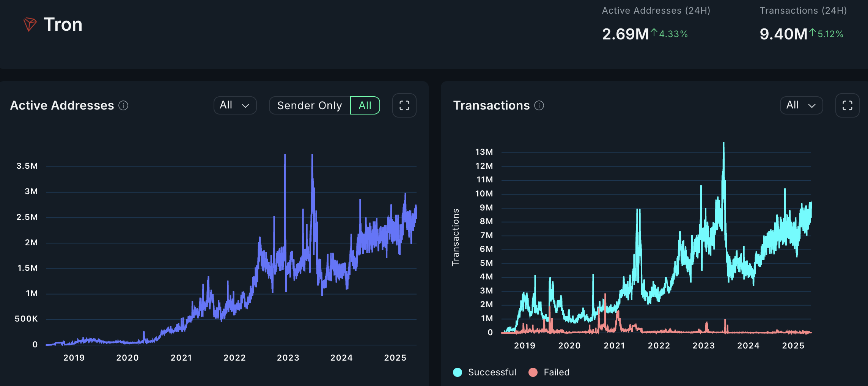
Task: Click the Failed legend label
Action: click(x=557, y=372)
